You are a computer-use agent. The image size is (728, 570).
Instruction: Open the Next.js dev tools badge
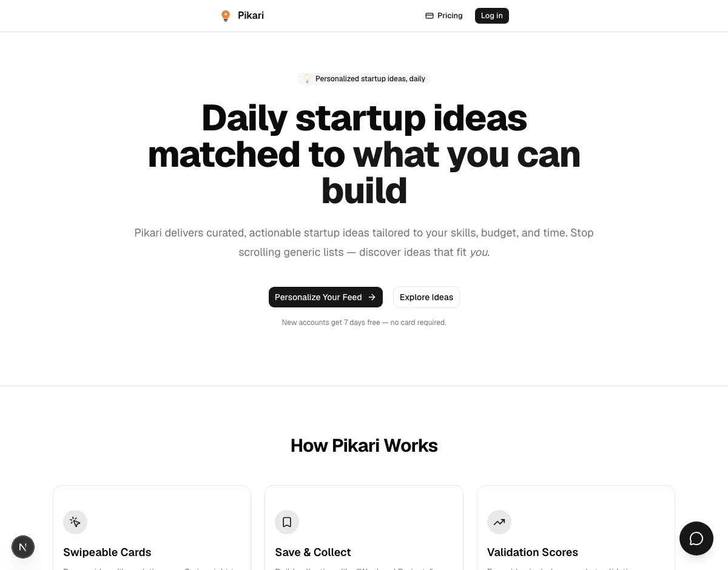[23, 547]
